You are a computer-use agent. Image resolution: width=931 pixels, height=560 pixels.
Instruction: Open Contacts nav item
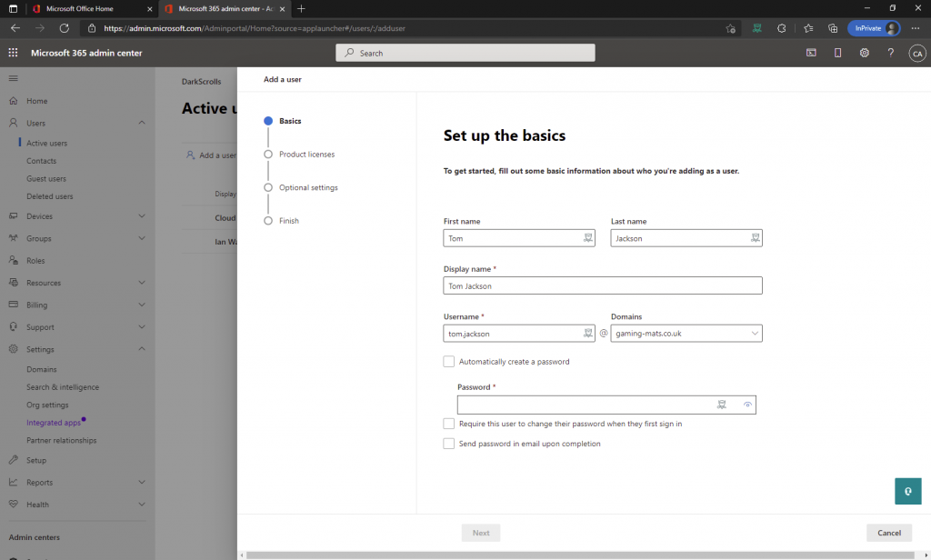coord(42,161)
